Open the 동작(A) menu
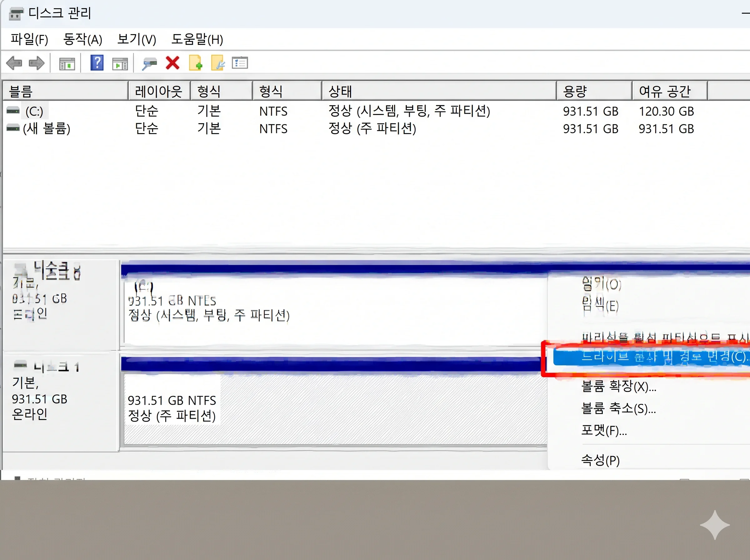750x560 pixels. click(83, 39)
